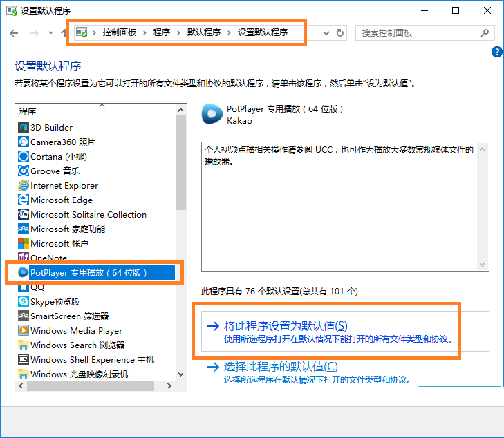Click the Windows Media Player icon

click(x=24, y=330)
